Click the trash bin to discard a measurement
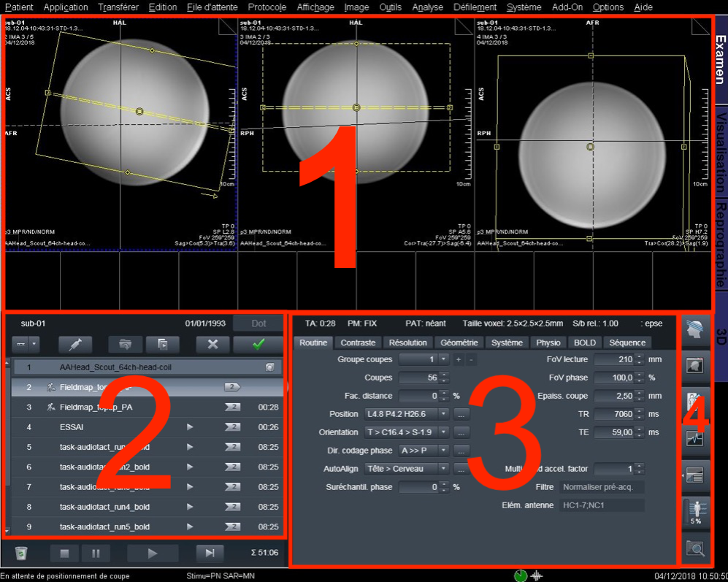 pyautogui.click(x=22, y=553)
